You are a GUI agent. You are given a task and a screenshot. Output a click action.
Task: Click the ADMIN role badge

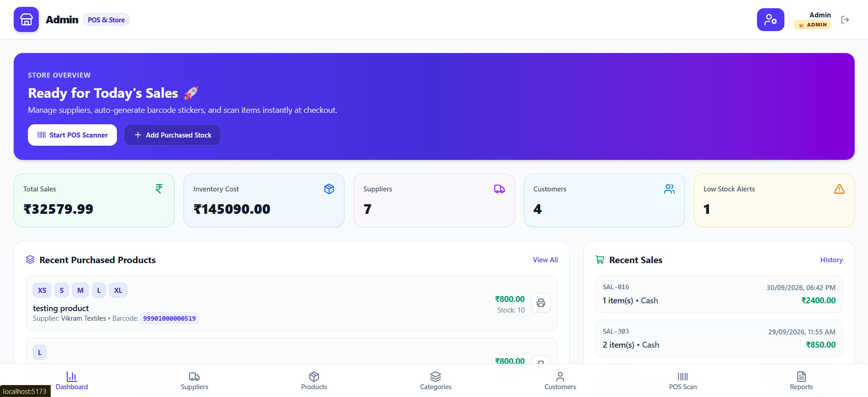coord(812,25)
